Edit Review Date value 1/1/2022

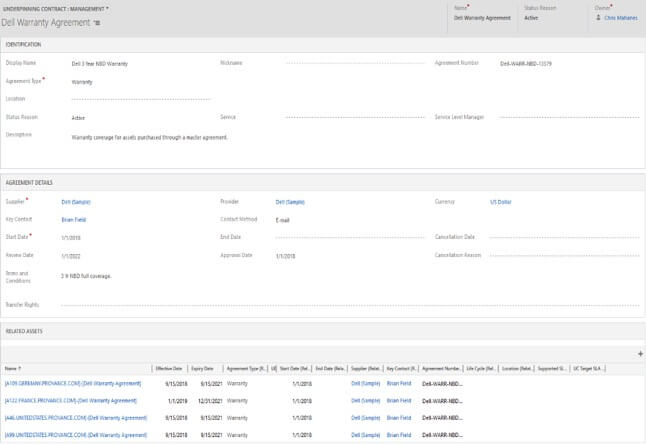click(x=71, y=256)
